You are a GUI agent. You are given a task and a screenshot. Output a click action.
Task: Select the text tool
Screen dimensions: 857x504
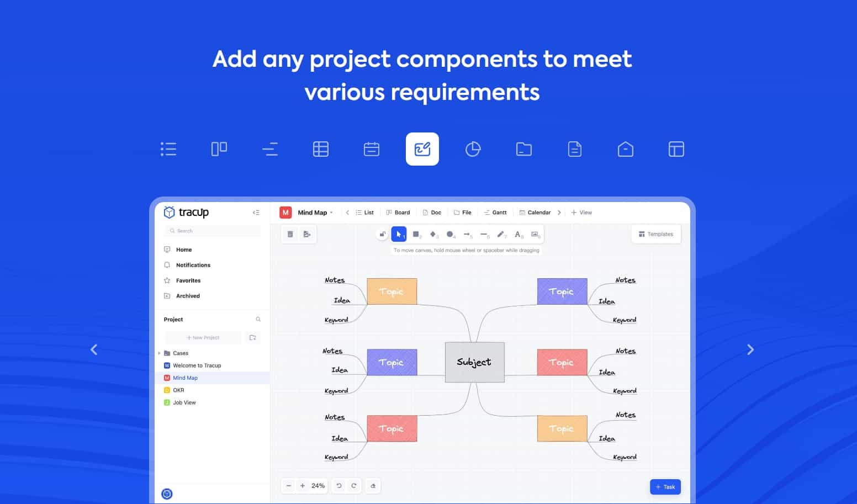518,234
